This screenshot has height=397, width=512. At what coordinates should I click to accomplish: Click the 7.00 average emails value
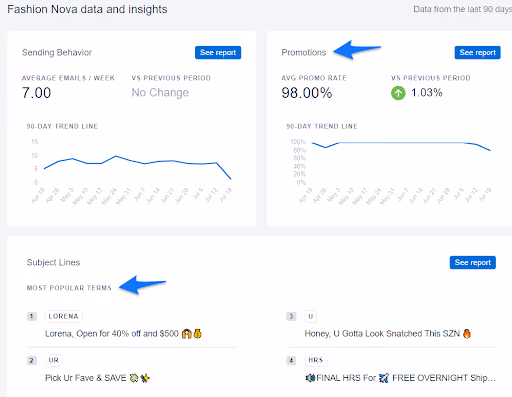[36, 93]
